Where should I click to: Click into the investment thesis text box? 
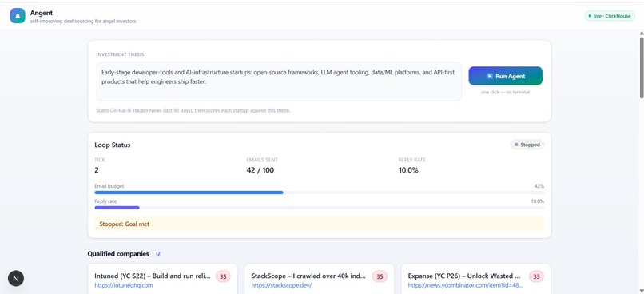pos(279,81)
